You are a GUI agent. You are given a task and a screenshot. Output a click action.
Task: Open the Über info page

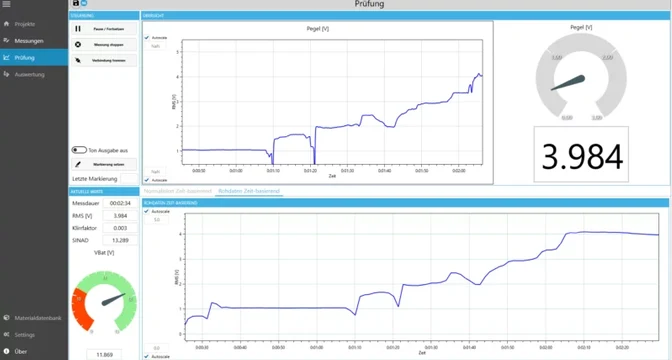(x=21, y=351)
